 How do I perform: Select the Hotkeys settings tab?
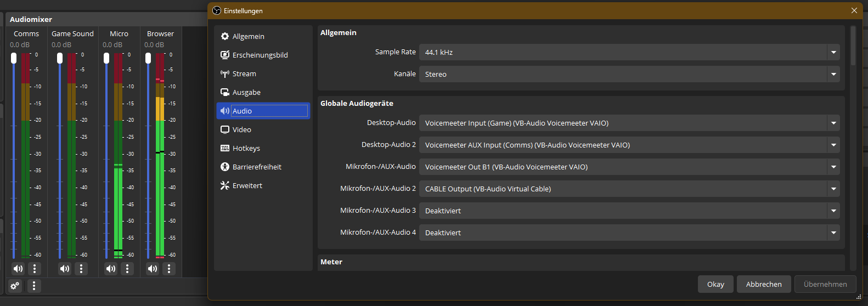[x=246, y=148]
